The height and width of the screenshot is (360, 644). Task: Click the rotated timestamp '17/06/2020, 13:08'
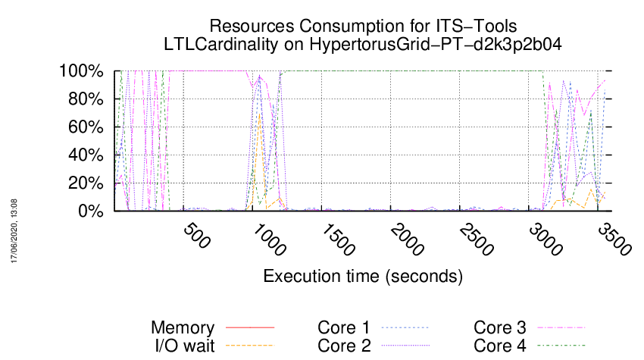[x=14, y=231]
